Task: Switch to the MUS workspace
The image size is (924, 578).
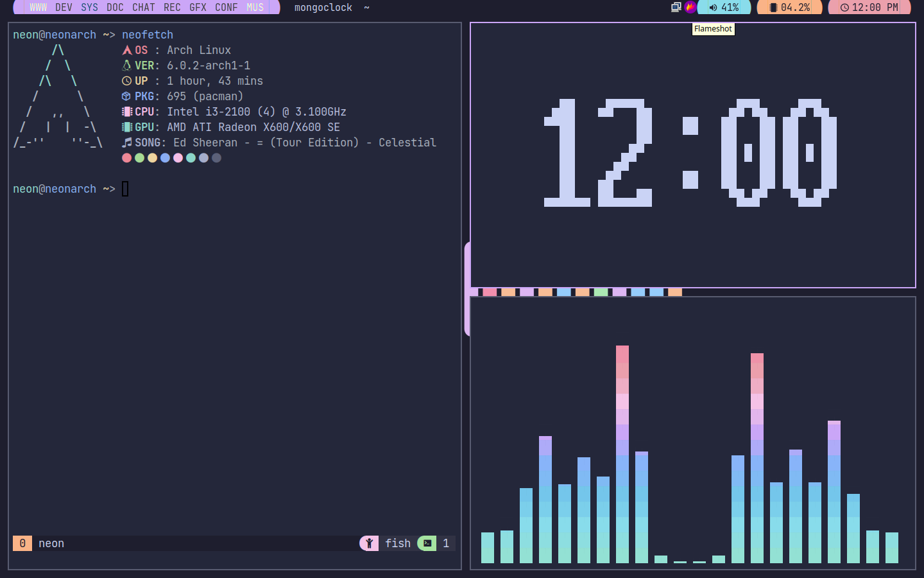Action: pyautogui.click(x=255, y=8)
